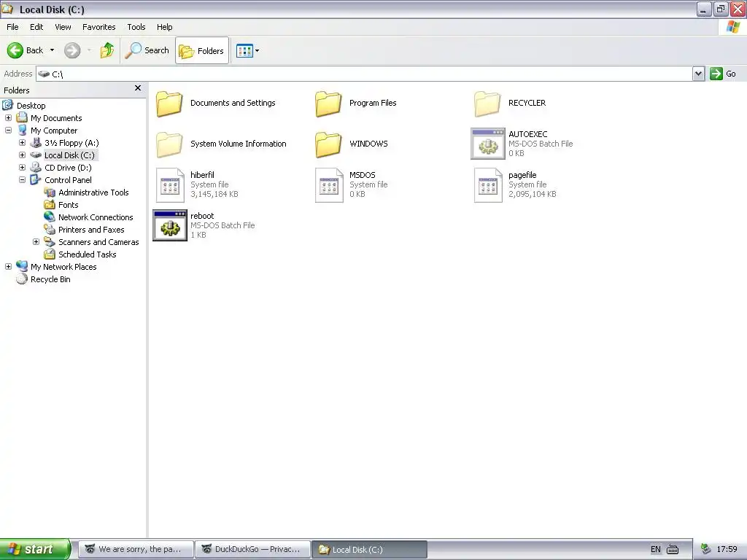Select the MSDOS system file icon
747x560 pixels.
pyautogui.click(x=329, y=185)
